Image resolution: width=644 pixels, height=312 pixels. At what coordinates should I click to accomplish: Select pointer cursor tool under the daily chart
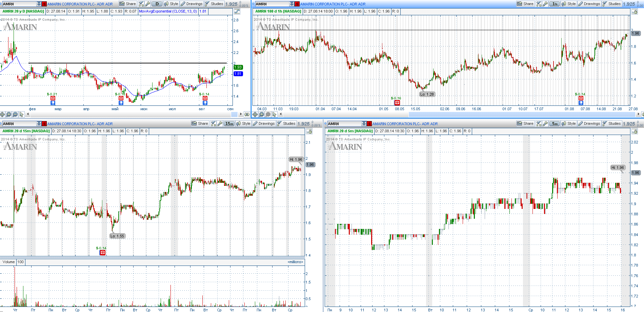22,114
